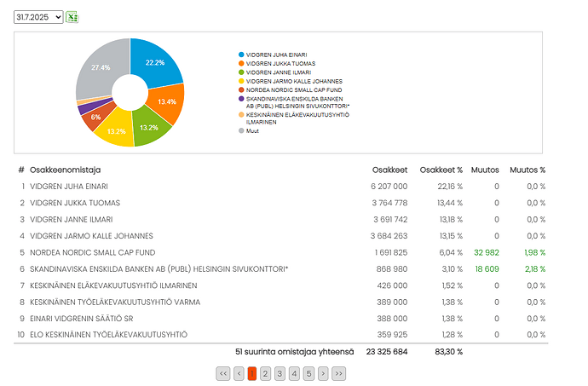Click the Osakkeenomistaja column header
Viewport: 588px width, 386px height.
pyautogui.click(x=66, y=170)
